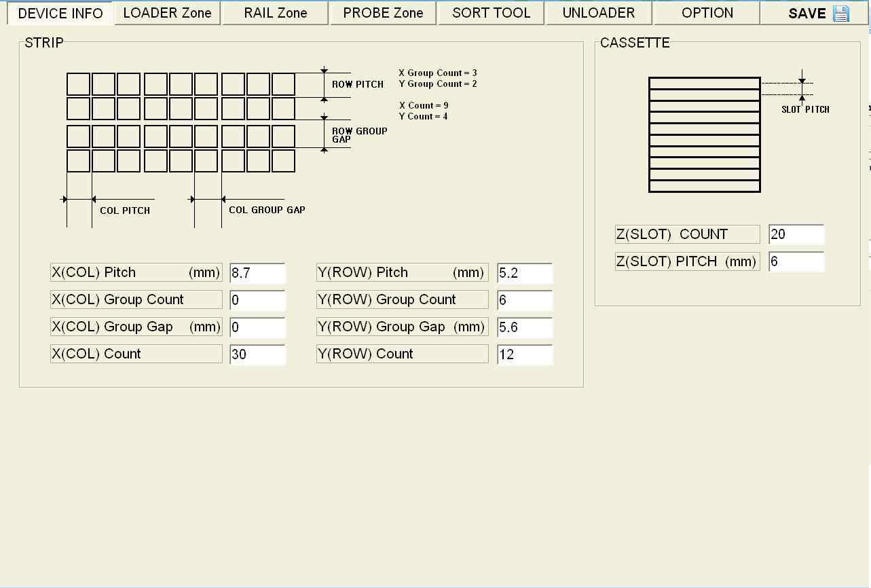Click the Y(ROW) Group Gap label

[x=402, y=327]
